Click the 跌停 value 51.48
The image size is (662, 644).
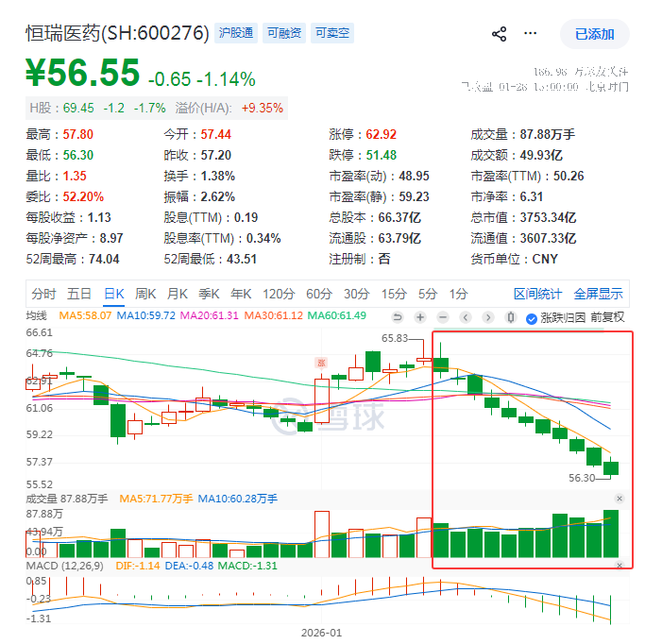coord(382,155)
